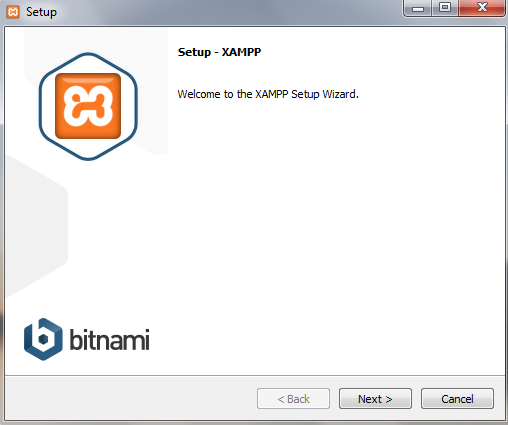This screenshot has width=508, height=425.
Task: Click the "Setup" title text in title bar
Action: coord(41,12)
